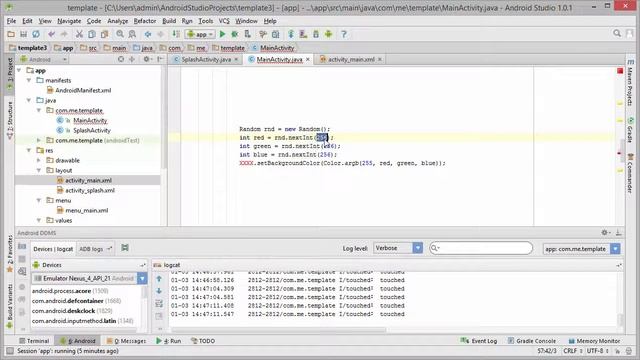Screen dimensions: 640x360
Task: Open Find with the magnifier toolbar icon
Action: point(120,34)
